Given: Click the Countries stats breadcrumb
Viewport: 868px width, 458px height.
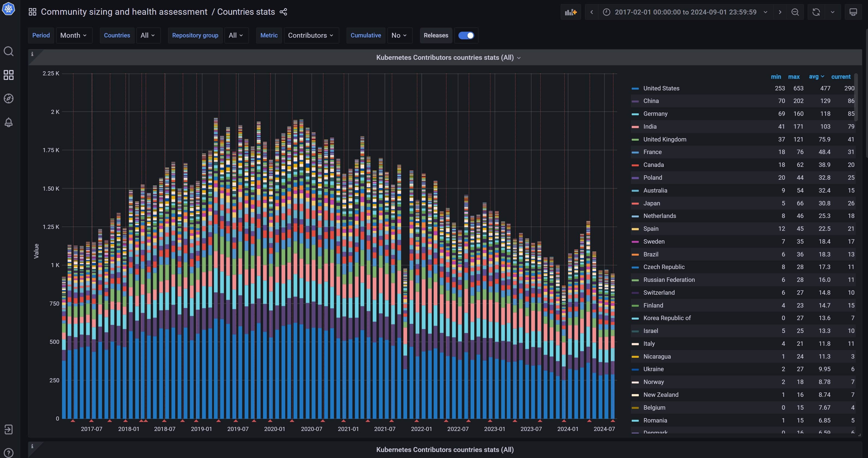Looking at the screenshot, I should point(246,11).
